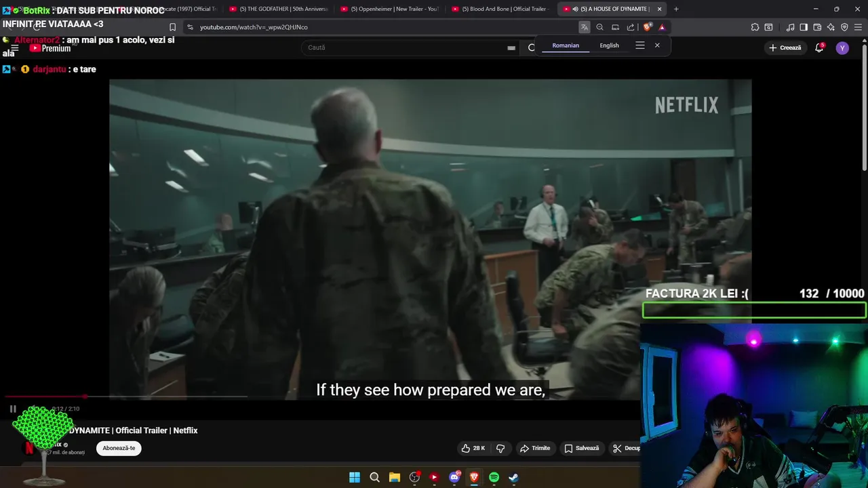Click the keyboard icon in search box
This screenshot has width=868, height=488.
point(511,47)
